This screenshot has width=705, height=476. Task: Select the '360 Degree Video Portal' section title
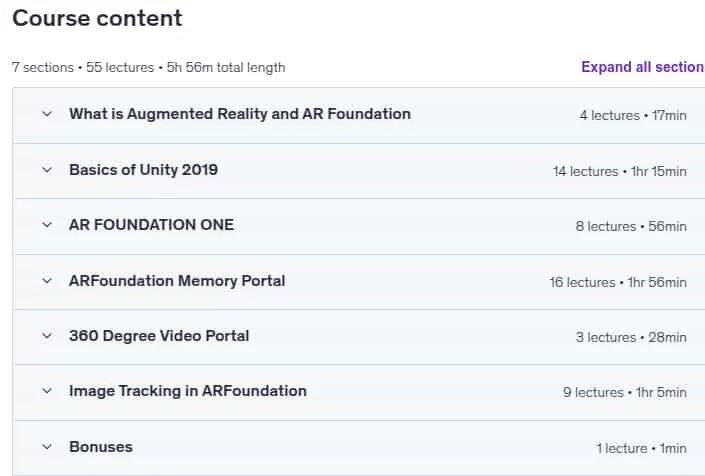[159, 336]
